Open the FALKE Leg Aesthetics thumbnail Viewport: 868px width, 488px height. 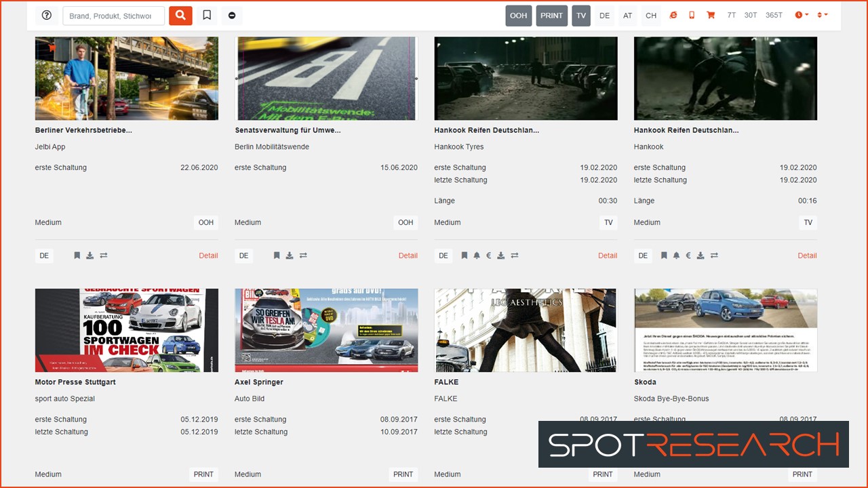point(526,331)
